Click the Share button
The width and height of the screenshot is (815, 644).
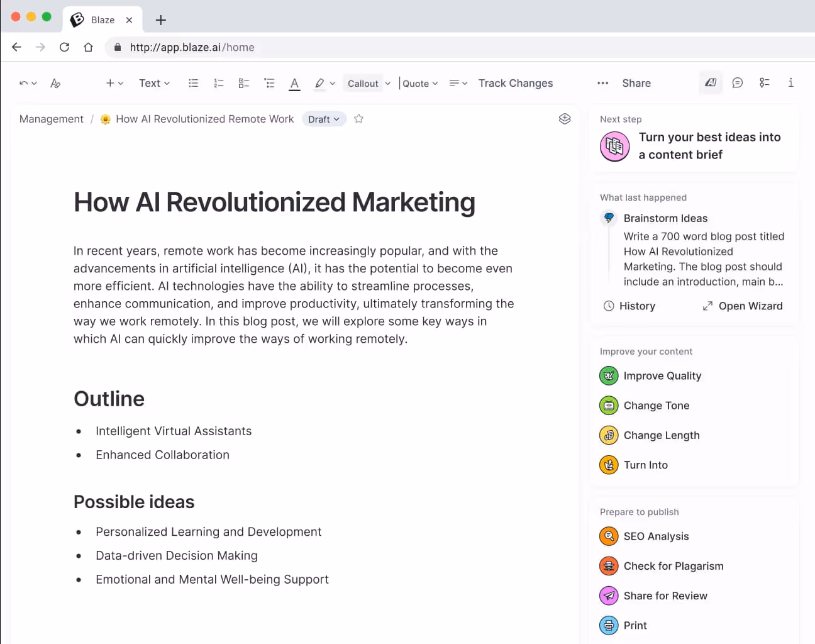[x=636, y=82]
